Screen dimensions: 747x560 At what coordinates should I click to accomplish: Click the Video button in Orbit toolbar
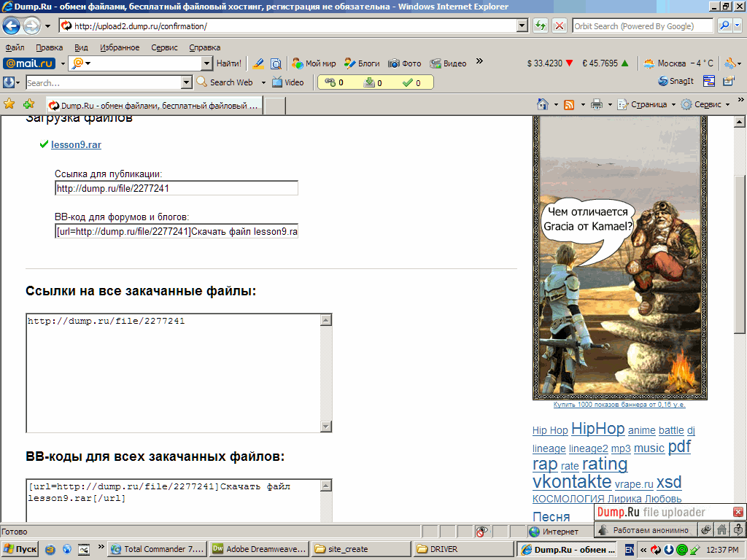287,82
